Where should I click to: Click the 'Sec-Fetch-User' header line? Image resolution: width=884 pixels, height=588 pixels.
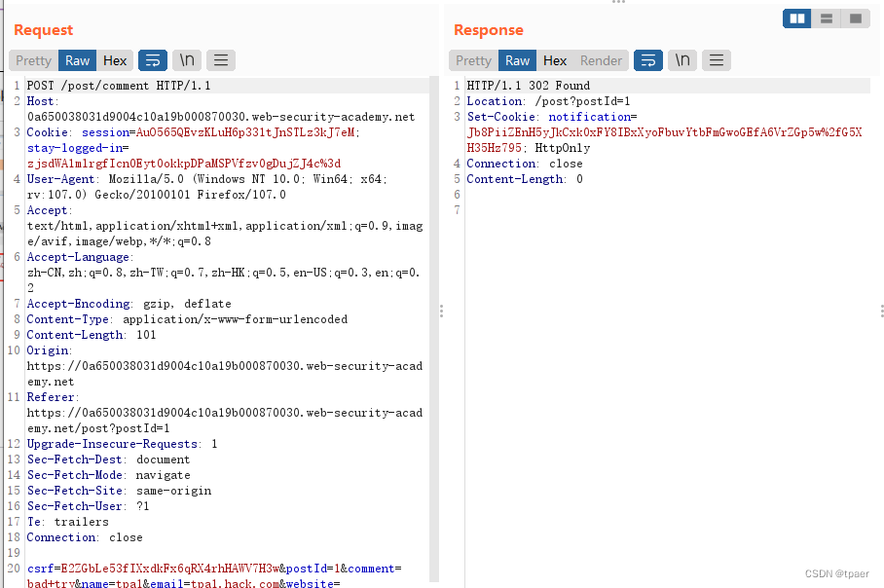coord(89,506)
